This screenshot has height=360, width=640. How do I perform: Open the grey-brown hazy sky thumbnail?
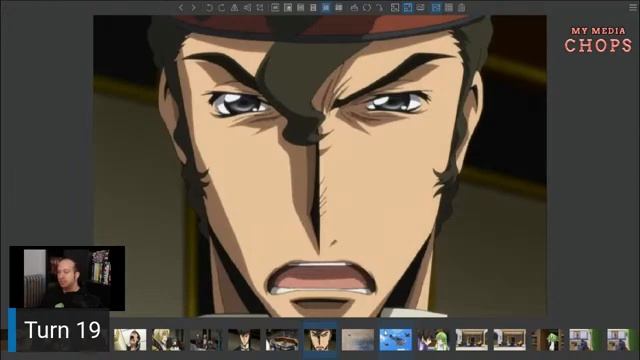coord(358,340)
